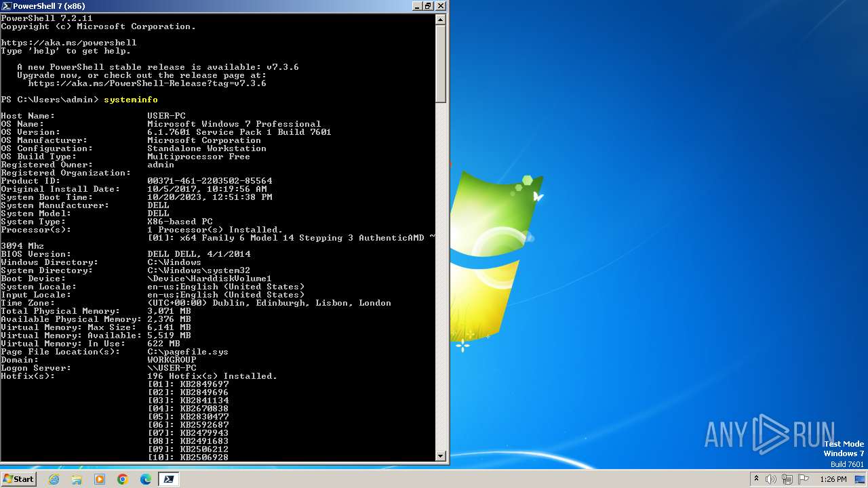This screenshot has height=488, width=868.
Task: Launch Windows Media Player from the taskbar
Action: 100,479
